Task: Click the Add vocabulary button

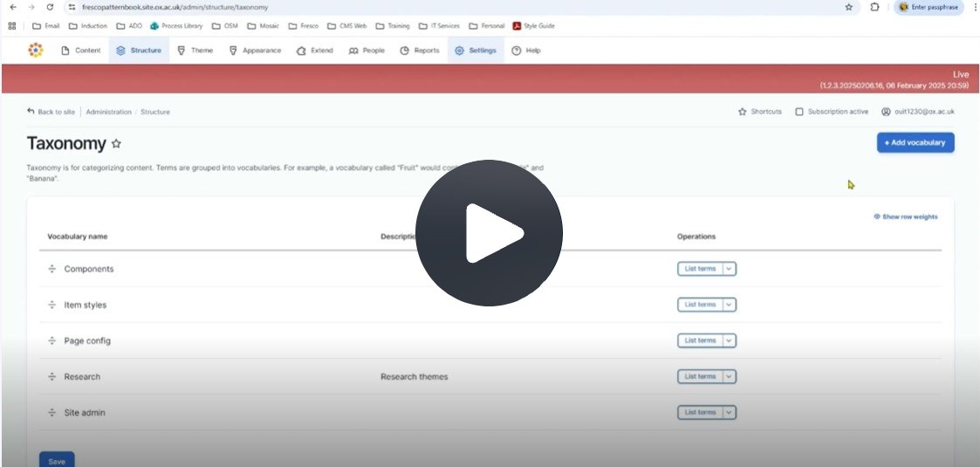Action: tap(915, 142)
